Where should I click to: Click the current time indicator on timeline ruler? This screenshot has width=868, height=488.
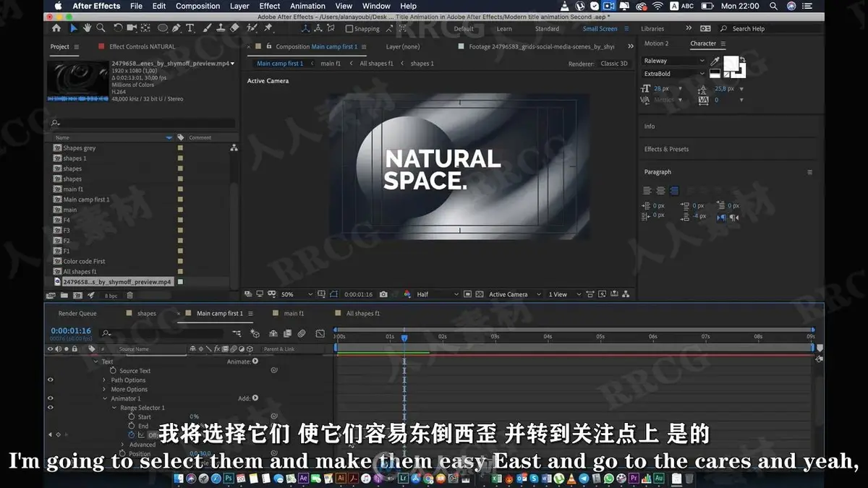[x=404, y=337]
